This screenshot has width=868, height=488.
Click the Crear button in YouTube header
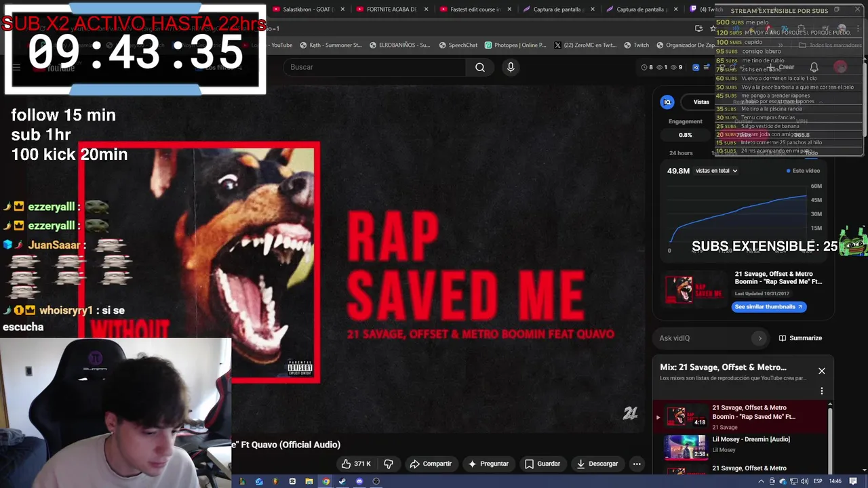[x=781, y=67]
